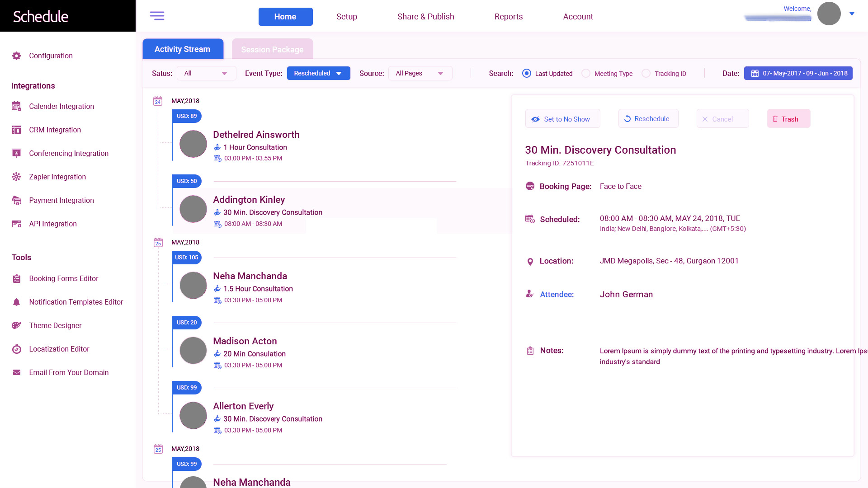Click the Booking Forms Editor icon
Image resolution: width=868 pixels, height=488 pixels.
tap(17, 278)
